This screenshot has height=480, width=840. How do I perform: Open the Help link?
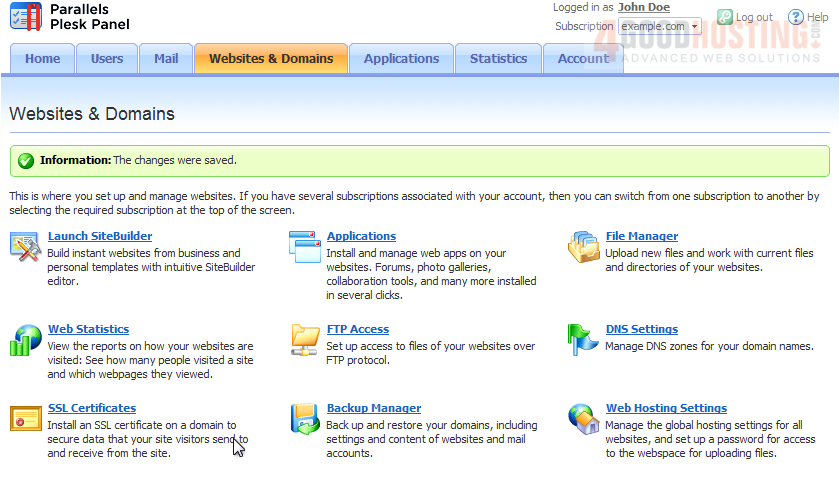point(816,17)
